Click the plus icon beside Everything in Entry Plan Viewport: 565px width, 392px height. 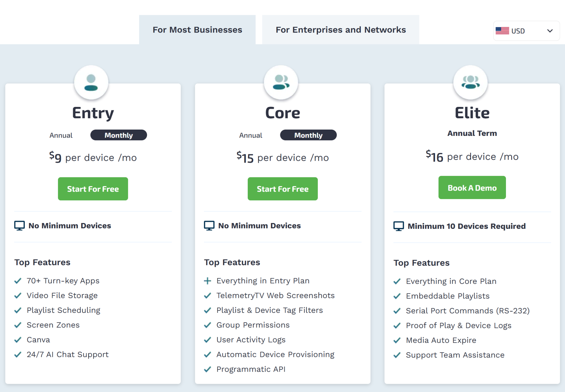[207, 281]
